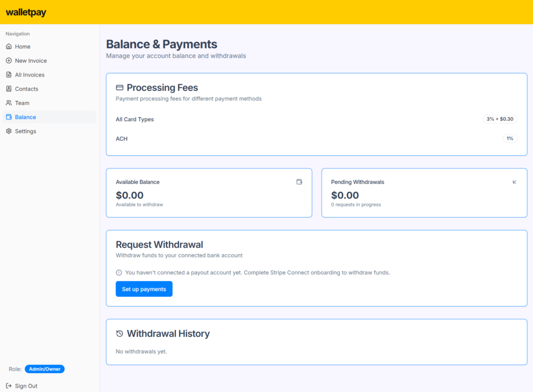533x392 pixels.
Task: Open the Contacts navigation label
Action: coord(27,89)
